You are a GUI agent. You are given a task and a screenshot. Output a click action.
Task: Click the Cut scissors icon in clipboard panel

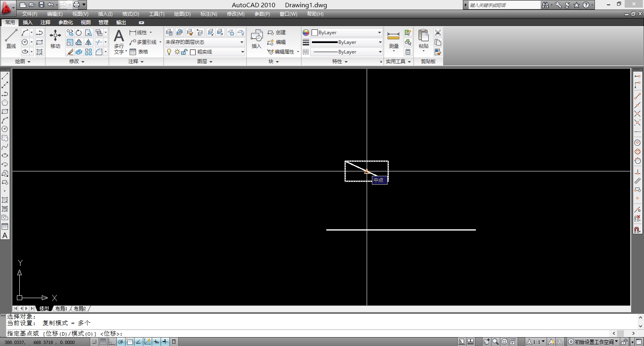(x=438, y=33)
